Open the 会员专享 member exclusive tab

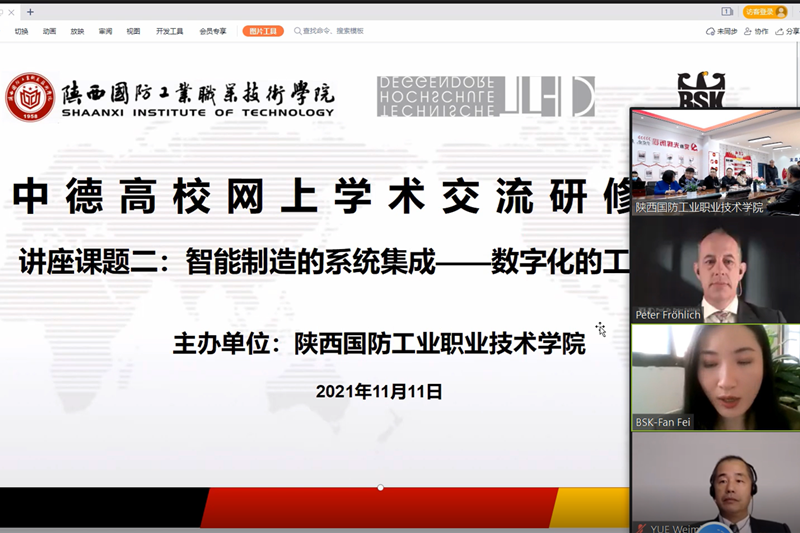[x=213, y=31]
